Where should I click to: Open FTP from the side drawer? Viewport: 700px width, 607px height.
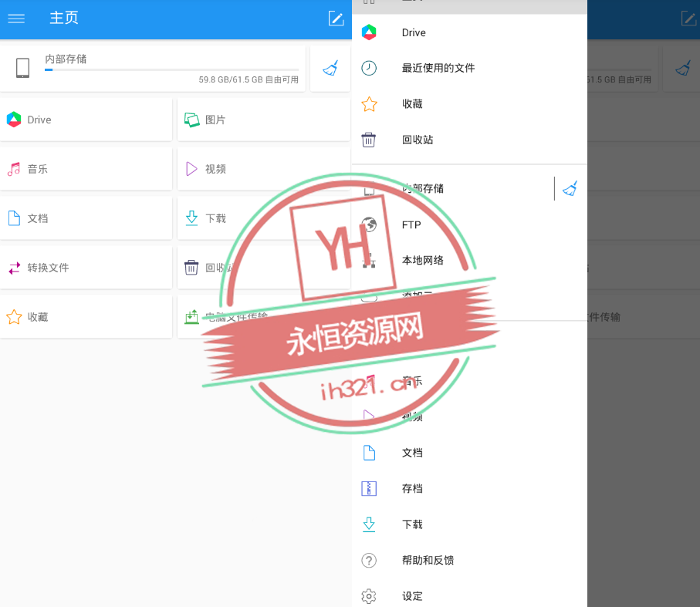pos(411,224)
